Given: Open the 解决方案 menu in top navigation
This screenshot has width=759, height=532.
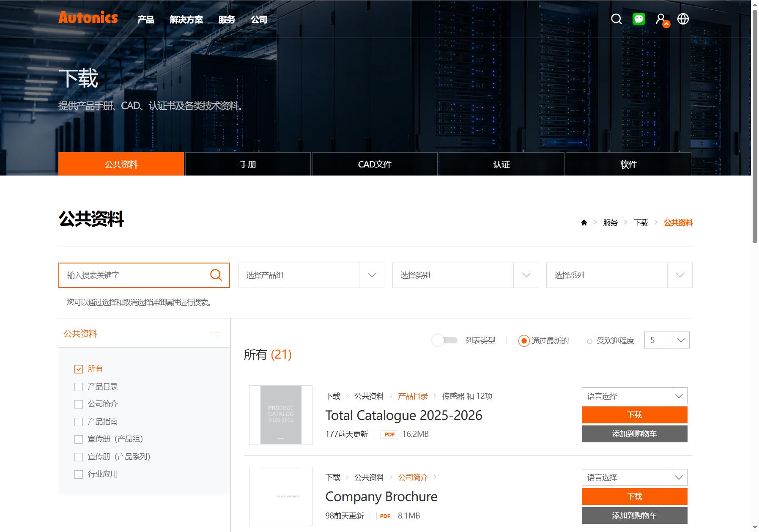Looking at the screenshot, I should click(186, 19).
